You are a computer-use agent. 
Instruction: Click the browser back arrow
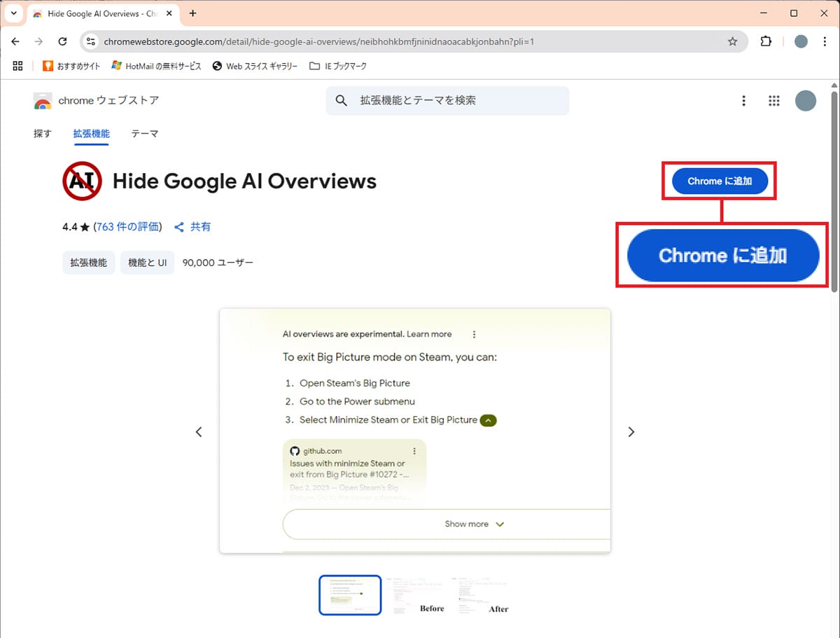(15, 41)
